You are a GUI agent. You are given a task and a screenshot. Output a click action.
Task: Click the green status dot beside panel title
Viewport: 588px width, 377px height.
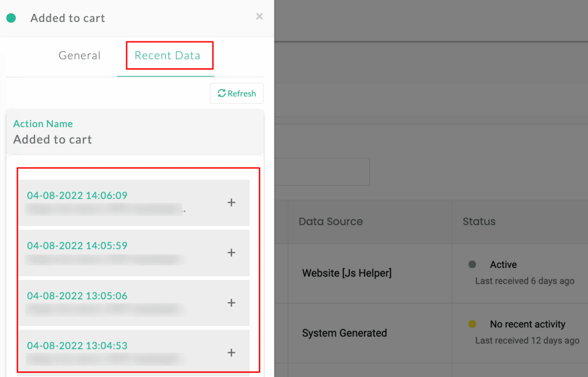[11, 18]
